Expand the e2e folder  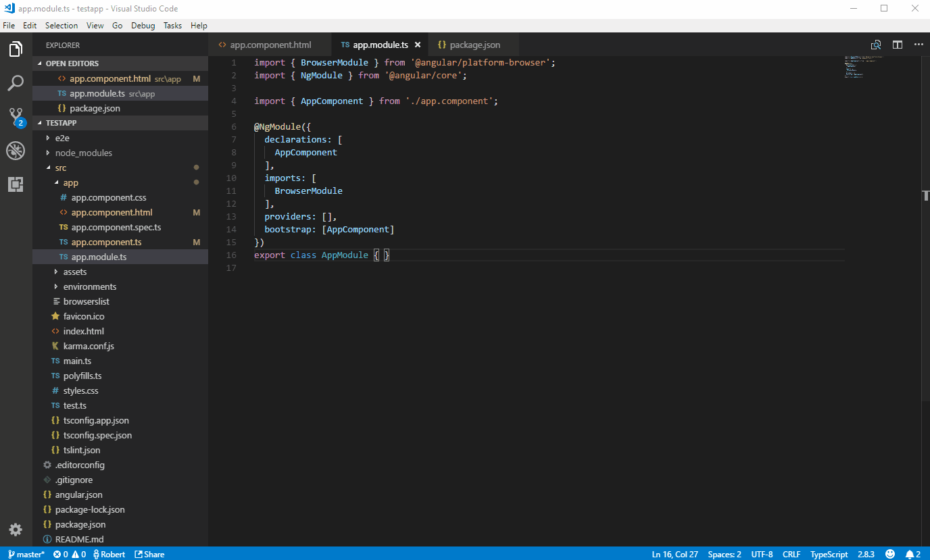pos(120,138)
